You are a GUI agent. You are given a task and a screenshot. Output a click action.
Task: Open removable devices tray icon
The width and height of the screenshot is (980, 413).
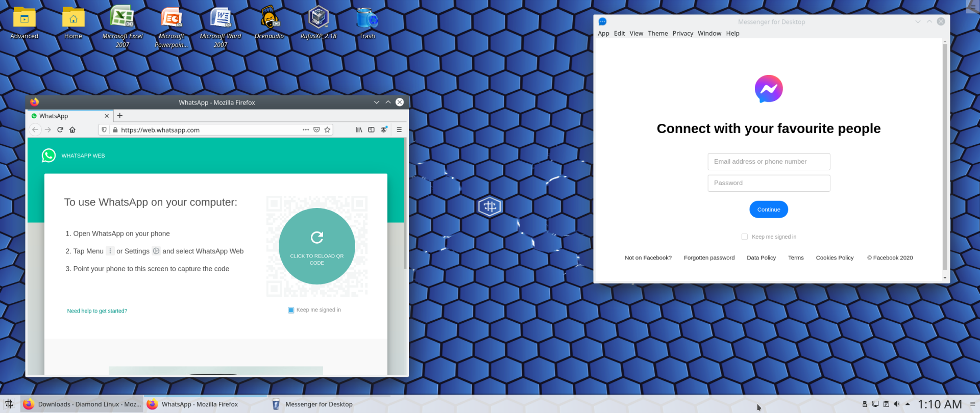coord(865,404)
